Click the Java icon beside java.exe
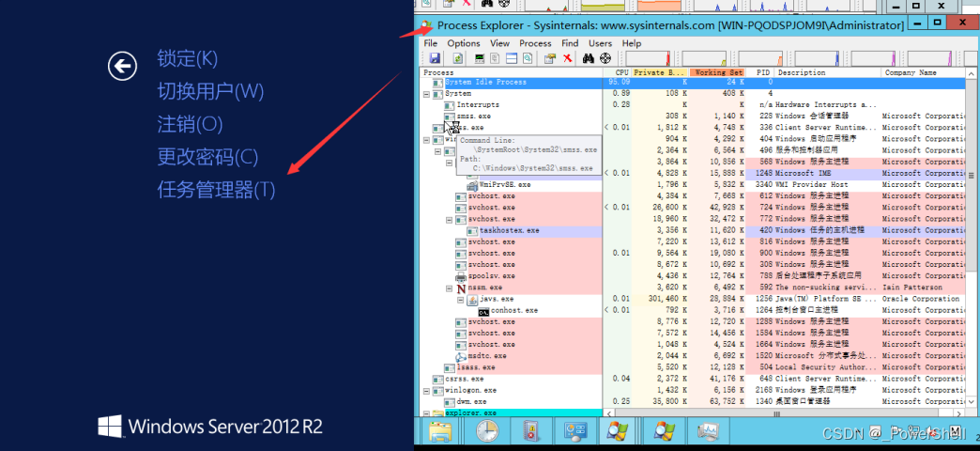The image size is (980, 451). [x=472, y=299]
